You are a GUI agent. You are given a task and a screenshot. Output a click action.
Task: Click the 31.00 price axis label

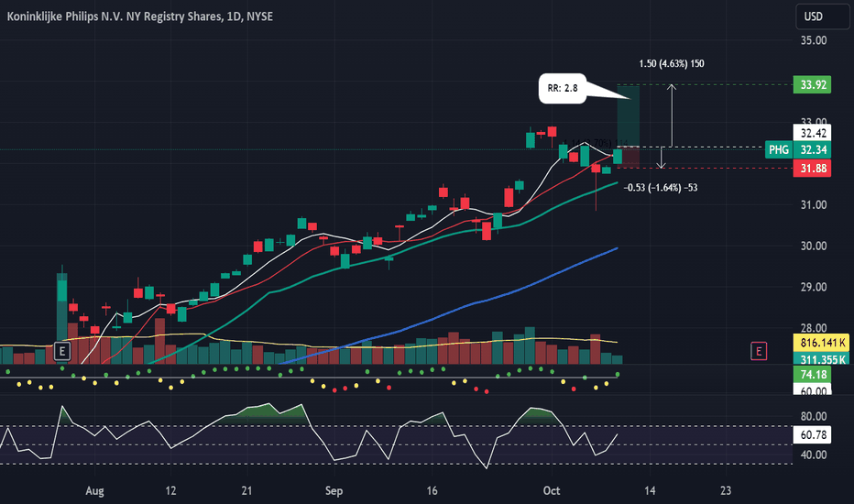pos(813,205)
